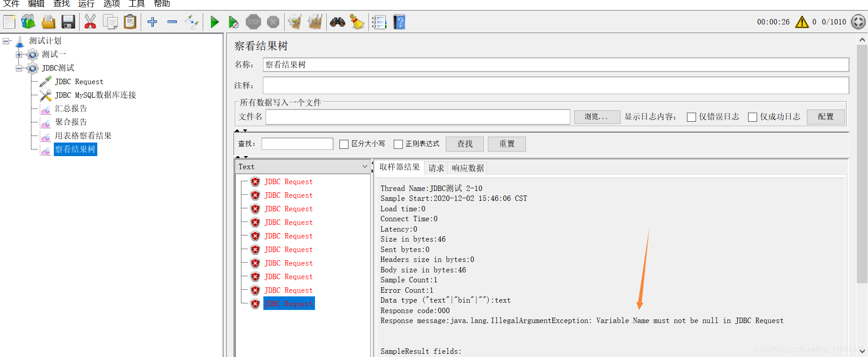The height and width of the screenshot is (357, 868).
Task: Open Search with binoculars icon
Action: 337,22
